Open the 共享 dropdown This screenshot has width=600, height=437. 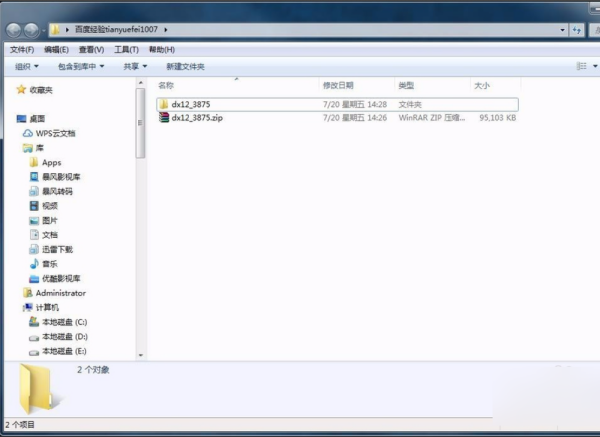pos(135,67)
